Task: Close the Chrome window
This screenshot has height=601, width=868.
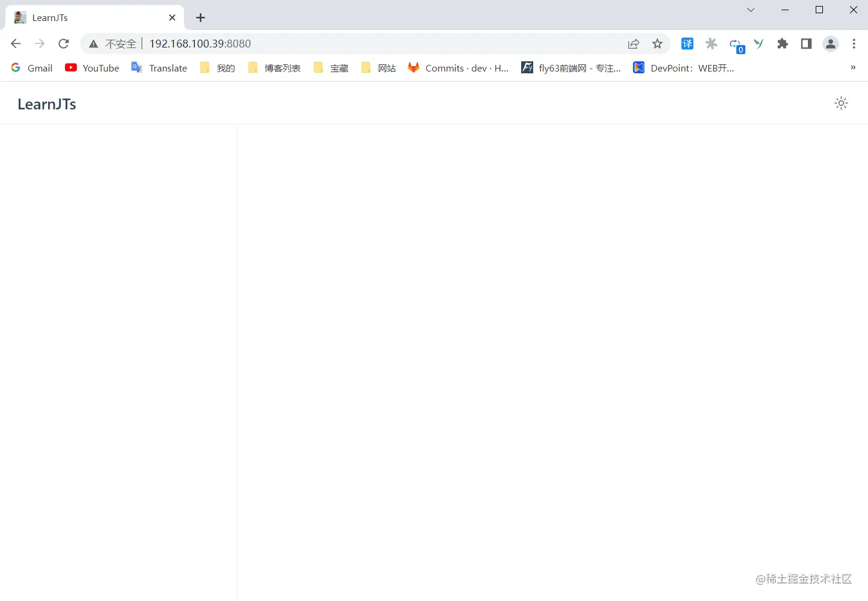Action: (854, 10)
